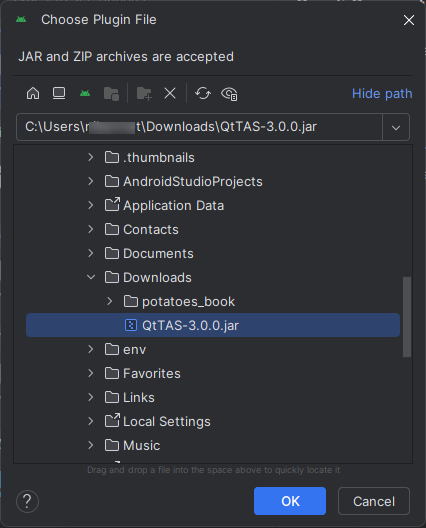Screen dimensions: 426x528
Task: Expand the potatoes_book folder
Action: [110, 301]
